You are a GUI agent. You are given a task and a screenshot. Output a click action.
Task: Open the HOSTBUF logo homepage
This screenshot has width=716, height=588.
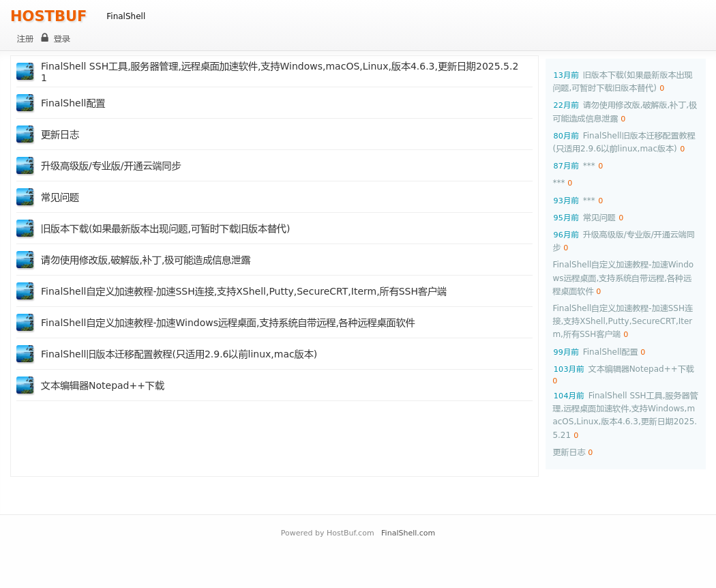48,16
